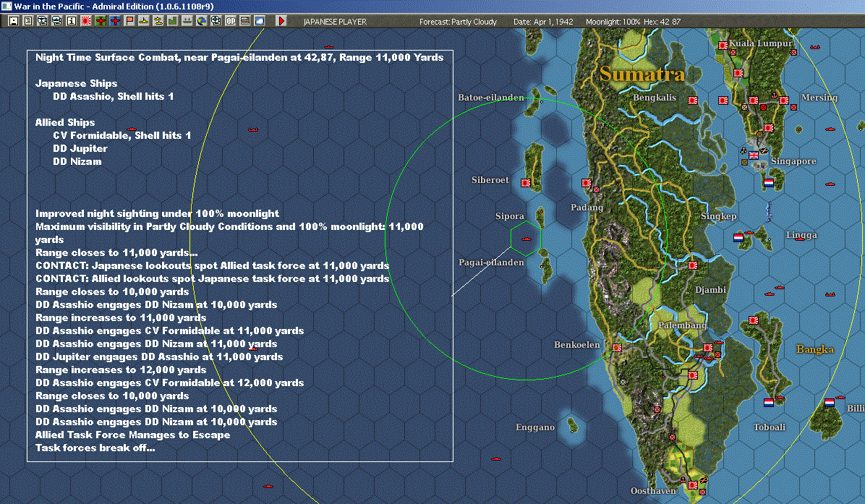This screenshot has width=865, height=504.
Task: Open the document list toolbar icon
Action: [x=28, y=21]
